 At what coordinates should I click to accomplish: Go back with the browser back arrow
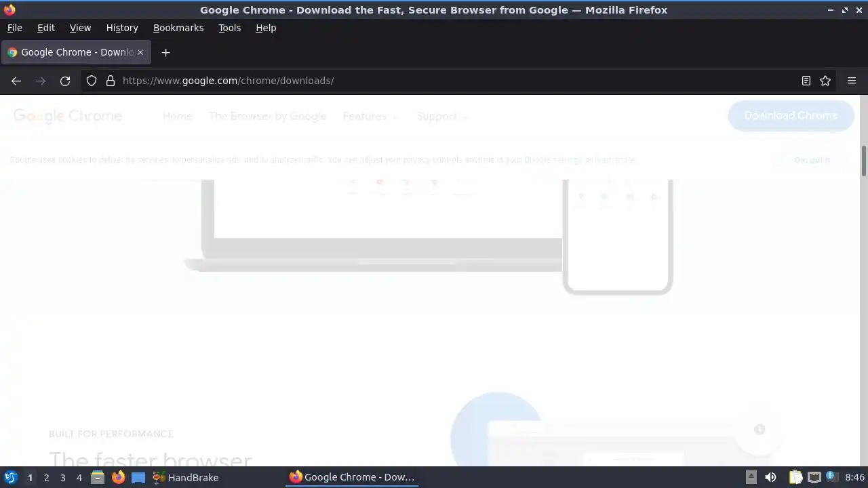click(16, 81)
